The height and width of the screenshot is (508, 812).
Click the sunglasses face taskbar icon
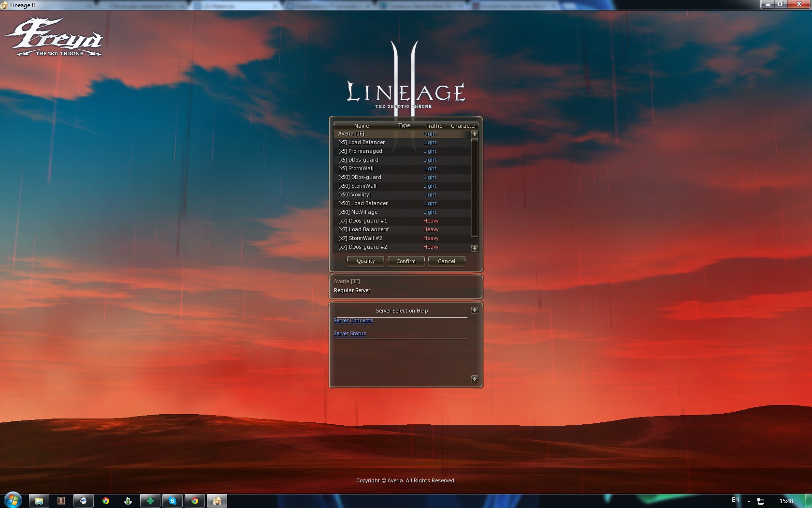84,501
